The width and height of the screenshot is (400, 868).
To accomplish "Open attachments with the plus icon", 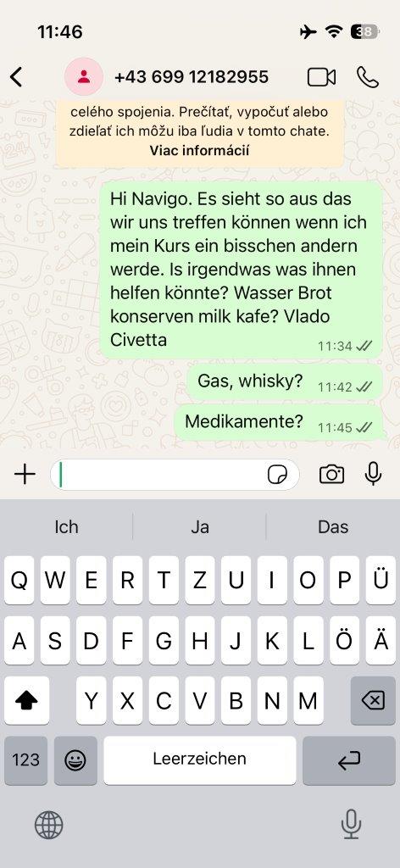I will tap(25, 475).
